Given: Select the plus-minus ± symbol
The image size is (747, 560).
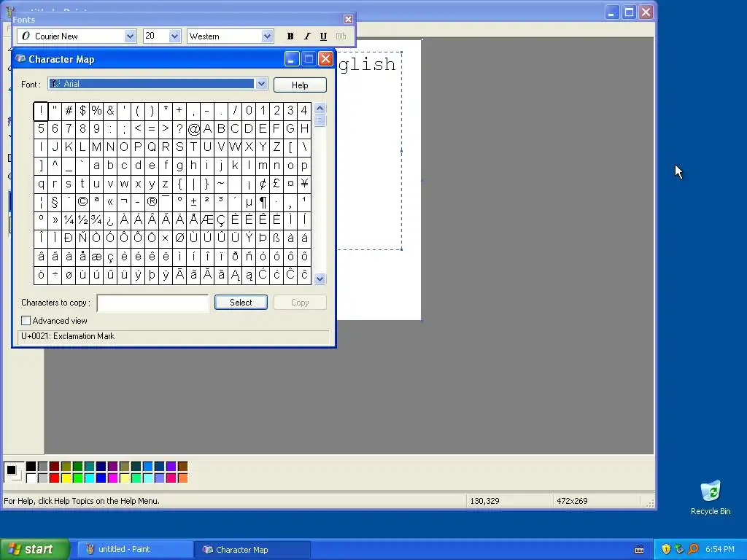Looking at the screenshot, I should (x=193, y=202).
